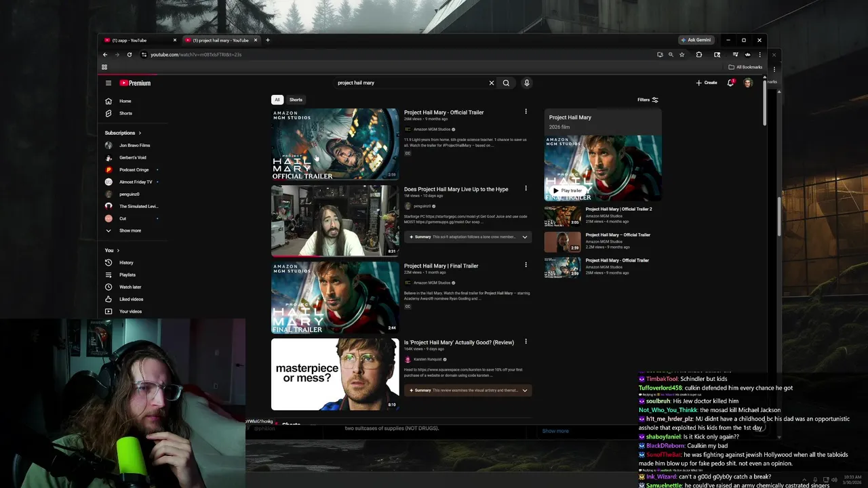Select the All filter chip
868x488 pixels.
[277, 100]
